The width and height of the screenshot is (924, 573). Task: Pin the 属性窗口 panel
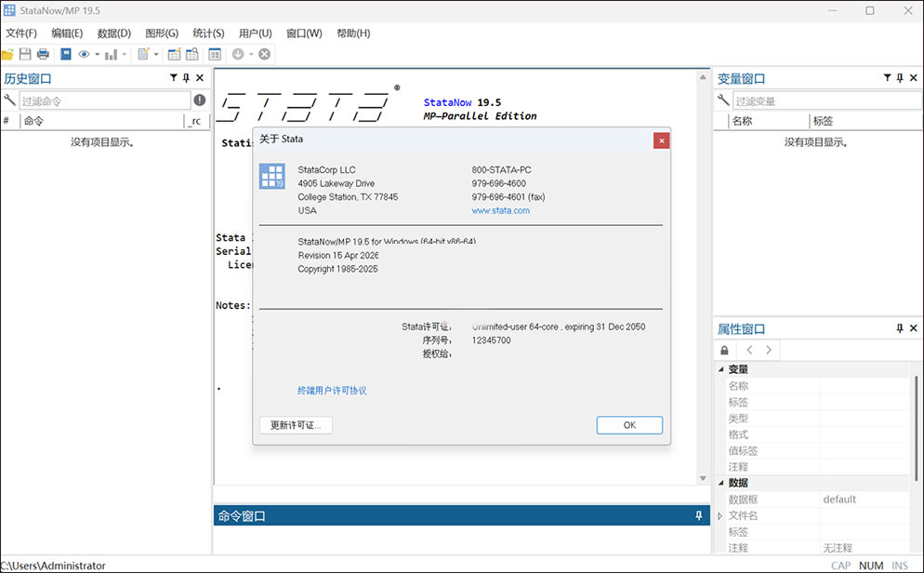900,328
